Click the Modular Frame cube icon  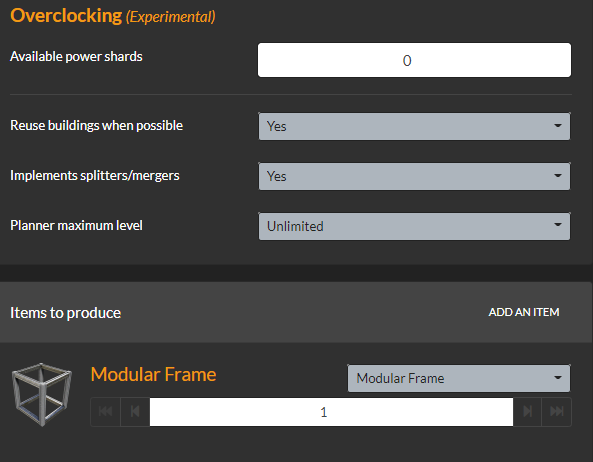pyautogui.click(x=42, y=394)
